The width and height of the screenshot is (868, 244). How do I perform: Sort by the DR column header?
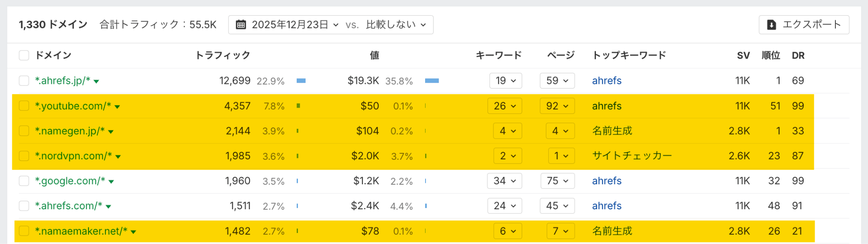[x=798, y=55]
